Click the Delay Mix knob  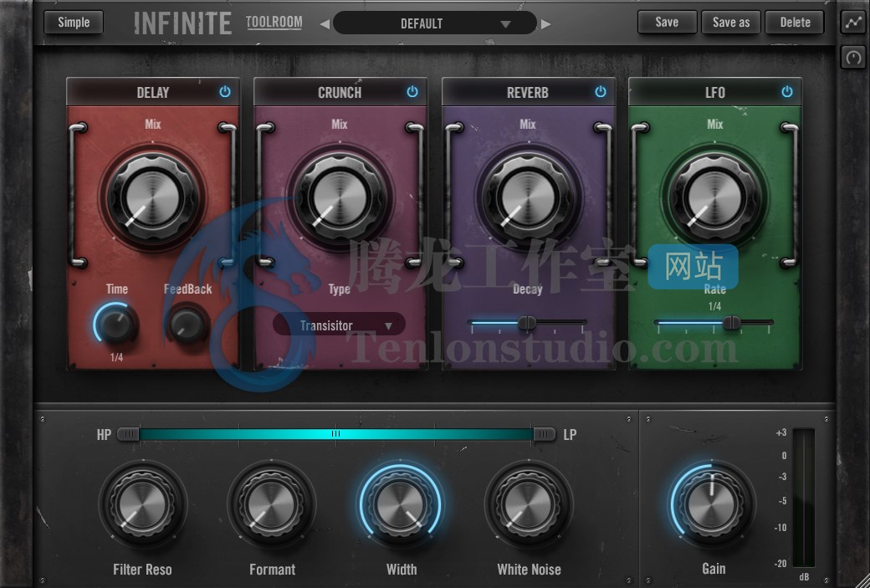coord(152,197)
